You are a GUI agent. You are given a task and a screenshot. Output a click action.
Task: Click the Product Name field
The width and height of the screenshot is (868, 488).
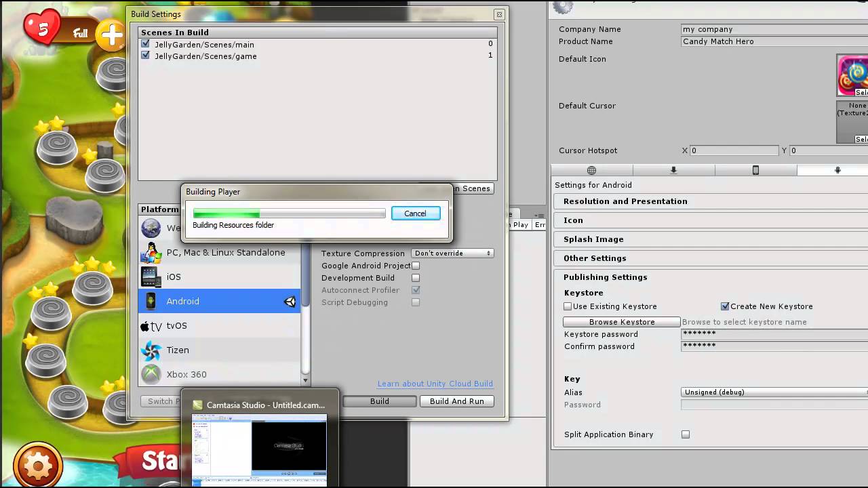click(x=774, y=41)
